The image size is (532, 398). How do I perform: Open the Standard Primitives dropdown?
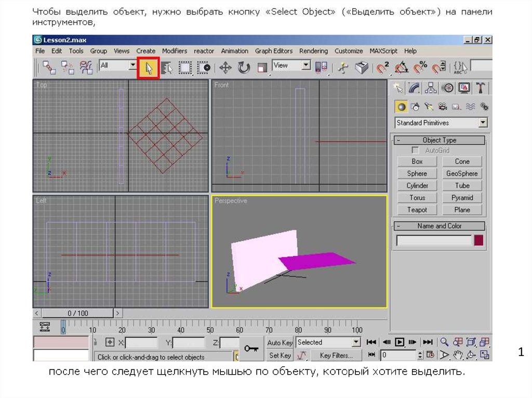pos(483,123)
